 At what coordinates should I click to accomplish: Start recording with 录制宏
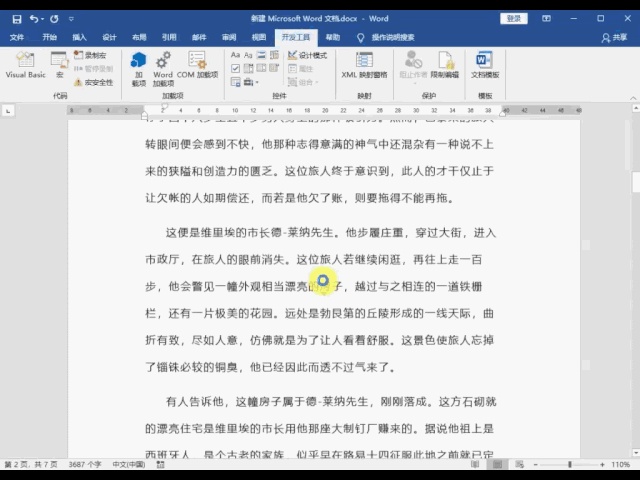click(x=90, y=55)
